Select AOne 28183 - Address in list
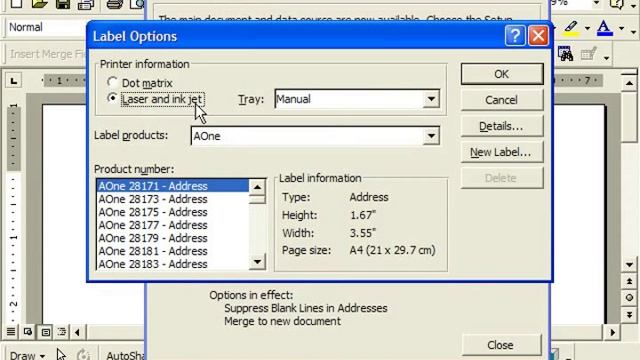Viewport: 640px width, 360px height. (x=173, y=264)
